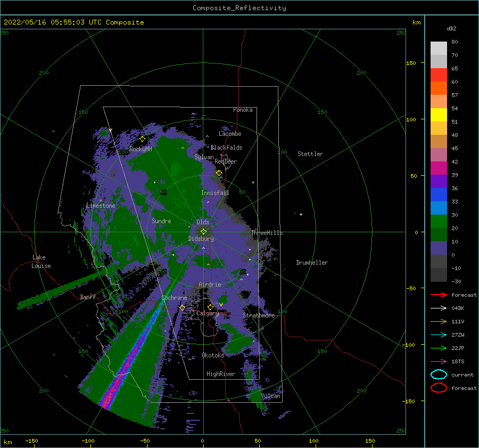
Task: Click the yellow diamond marker near RockyMH
Action: [142, 139]
